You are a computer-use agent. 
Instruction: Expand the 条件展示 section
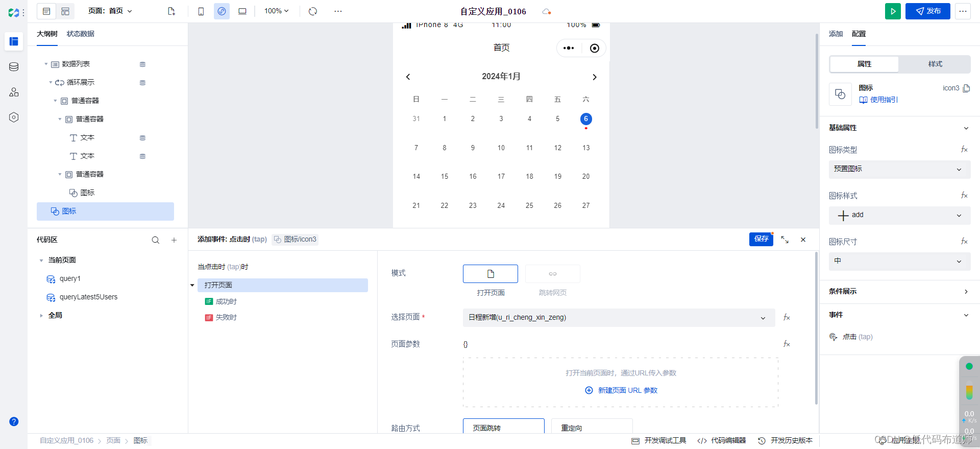tap(899, 292)
